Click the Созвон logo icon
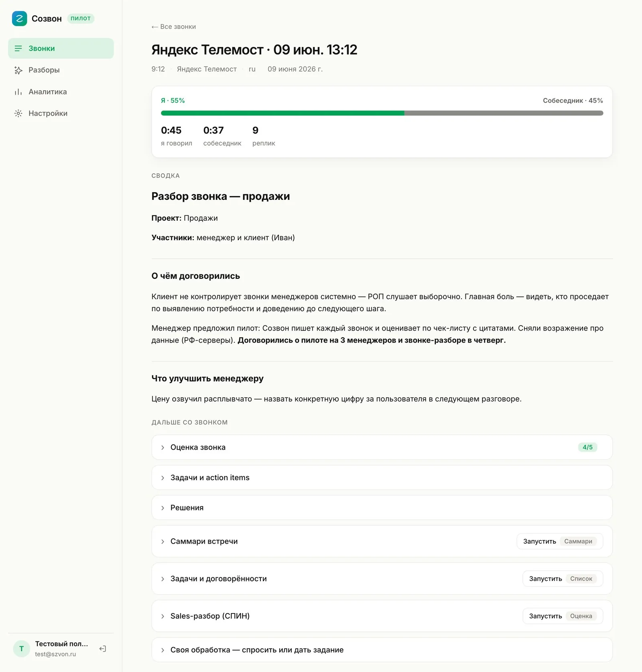Image resolution: width=642 pixels, height=672 pixels. pyautogui.click(x=19, y=18)
